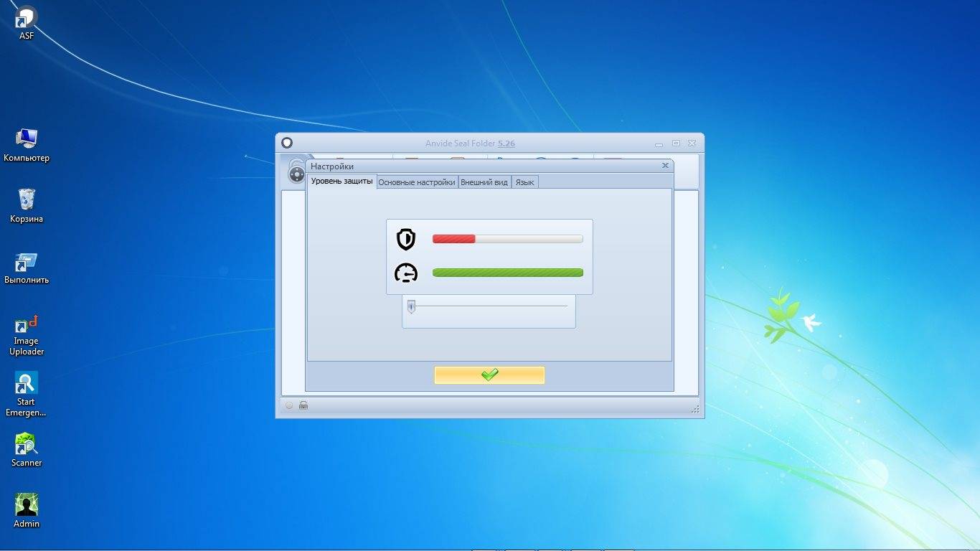
Task: Select the Image Uploader desktop shortcut
Action: click(x=27, y=335)
